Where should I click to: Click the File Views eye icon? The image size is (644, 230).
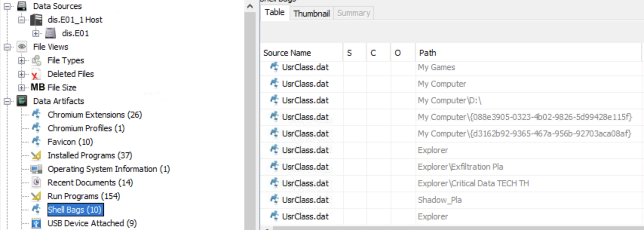(22, 47)
